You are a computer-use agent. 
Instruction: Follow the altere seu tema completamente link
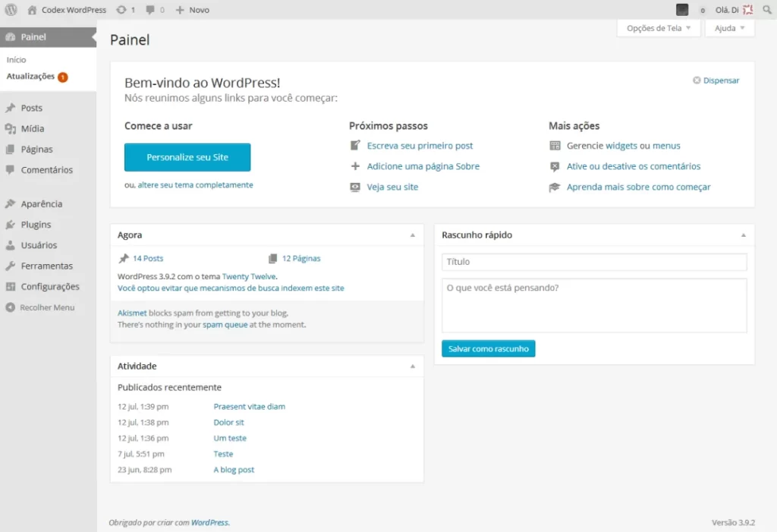(195, 185)
